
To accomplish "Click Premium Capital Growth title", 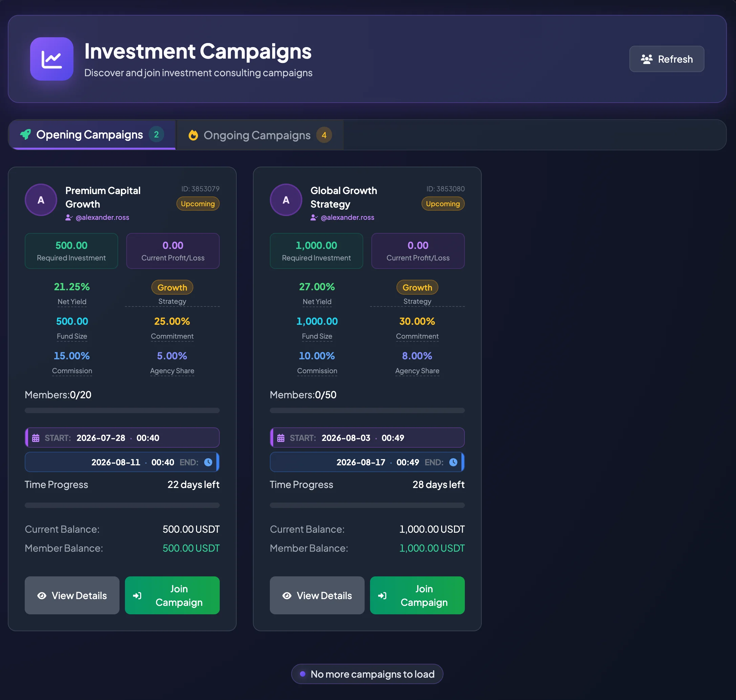I will [x=103, y=197].
